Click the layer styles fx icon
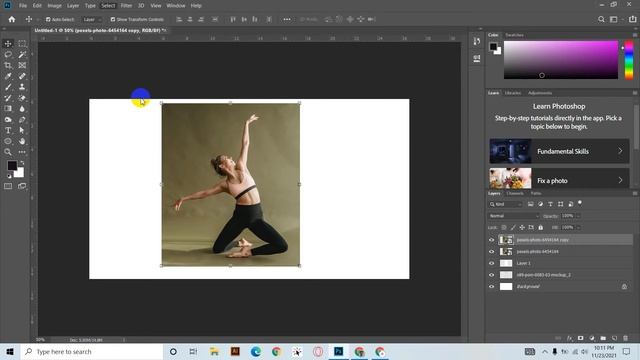 pos(569,338)
